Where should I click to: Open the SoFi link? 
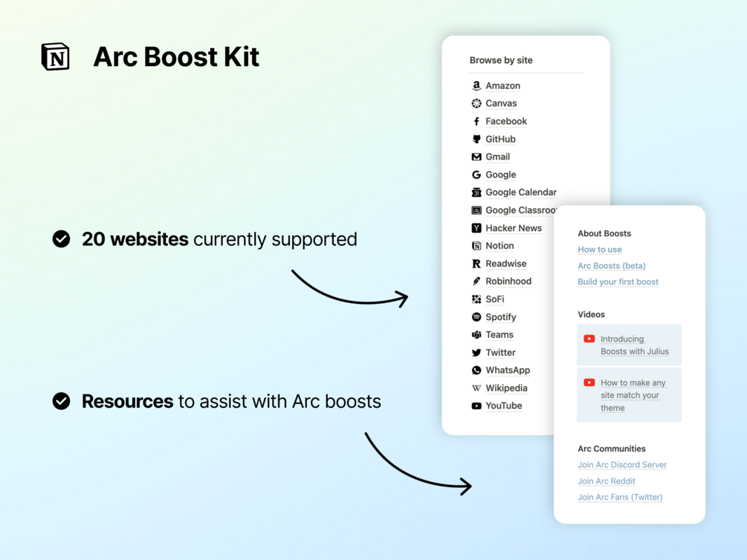click(x=494, y=299)
